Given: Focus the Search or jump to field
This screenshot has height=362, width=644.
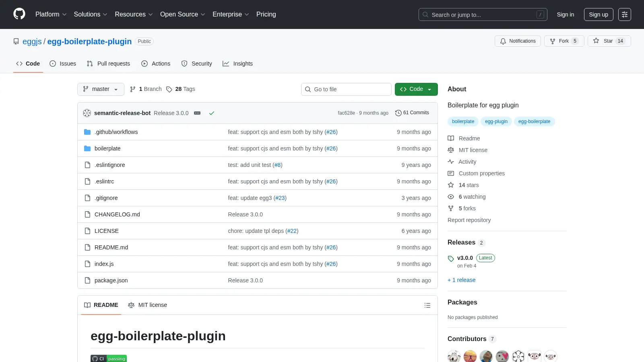Looking at the screenshot, I should click(x=483, y=14).
